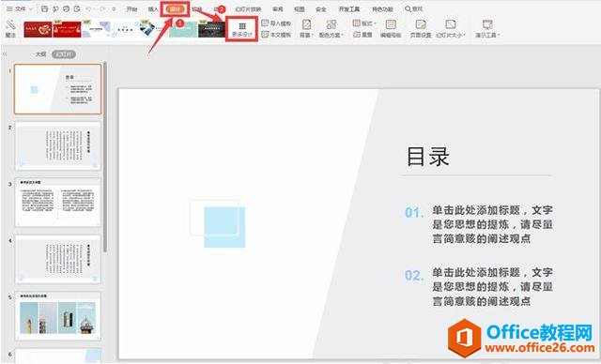This screenshot has width=601, height=364.
Task: Select slide 2 thumbnail
Action: pos(58,145)
